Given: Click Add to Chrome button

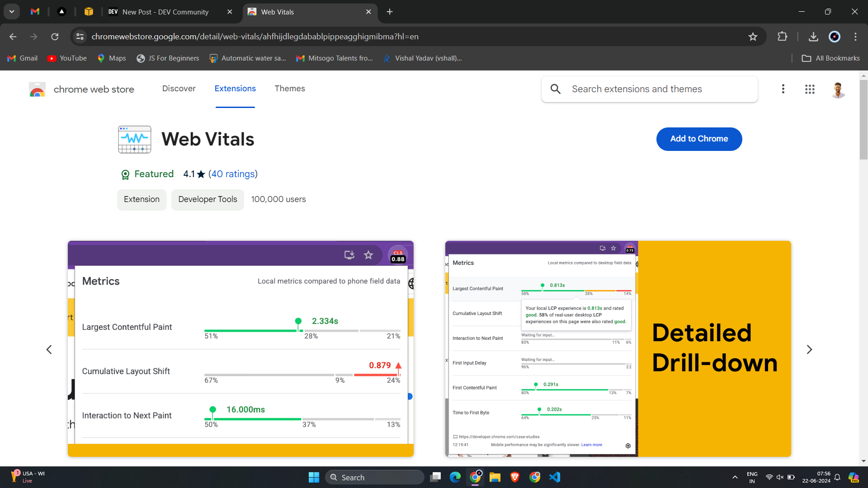Looking at the screenshot, I should click(x=699, y=139).
